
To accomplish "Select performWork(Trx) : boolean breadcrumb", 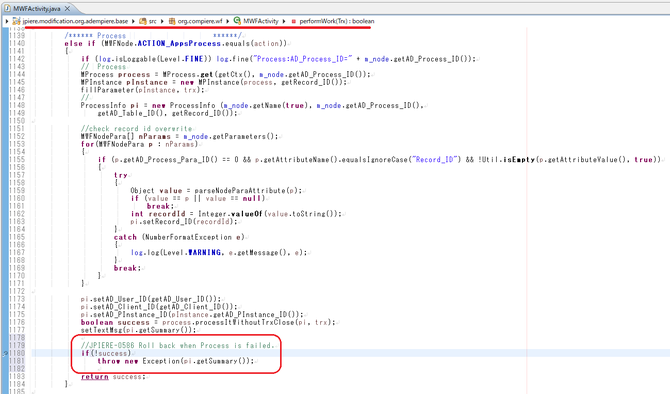I will pos(337,21).
